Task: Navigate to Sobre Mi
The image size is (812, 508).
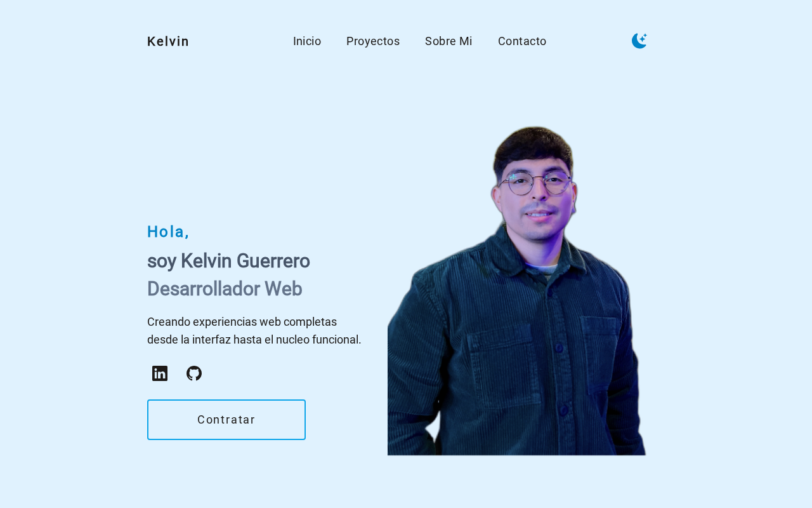Action: [x=449, y=41]
